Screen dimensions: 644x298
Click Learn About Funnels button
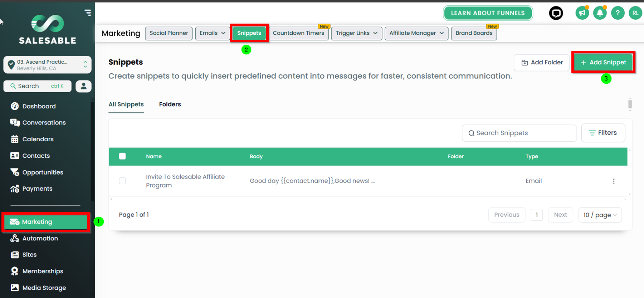point(488,13)
